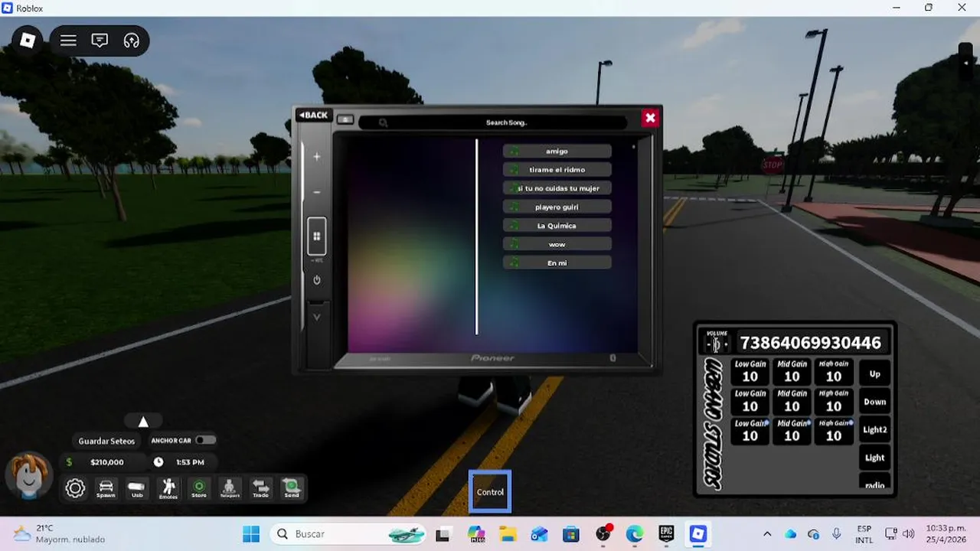Toggle the ANCHOR CAR switch

click(x=205, y=440)
